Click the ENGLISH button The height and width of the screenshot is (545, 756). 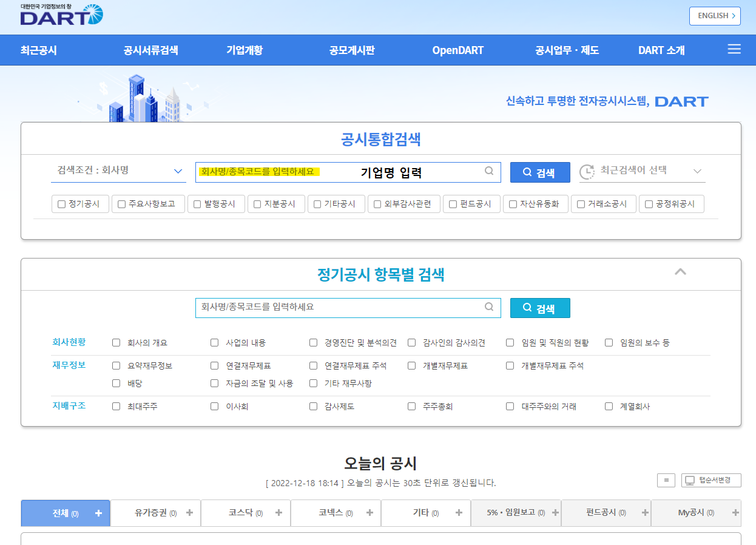pos(715,16)
